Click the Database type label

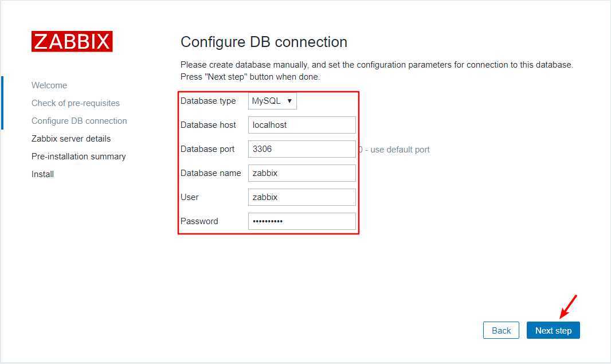coord(208,101)
